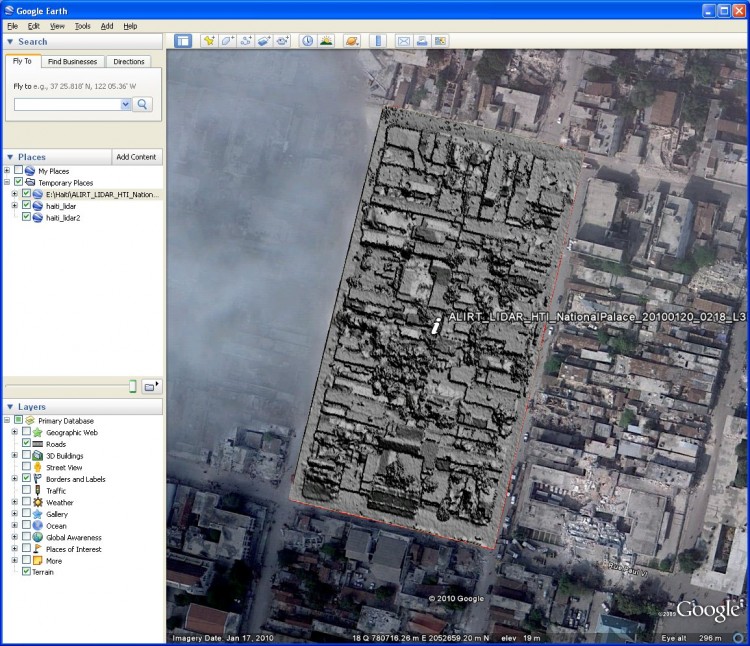The height and width of the screenshot is (646, 750).
Task: Click the Primary Database tree item
Action: pyautogui.click(x=66, y=421)
